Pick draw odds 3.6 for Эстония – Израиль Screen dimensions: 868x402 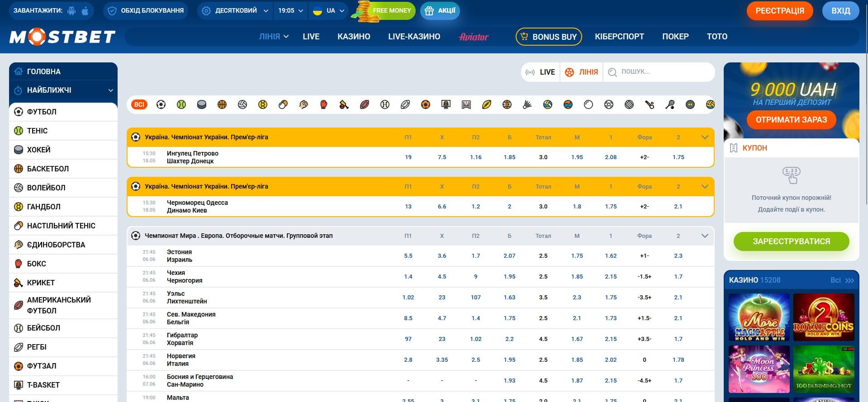442,255
